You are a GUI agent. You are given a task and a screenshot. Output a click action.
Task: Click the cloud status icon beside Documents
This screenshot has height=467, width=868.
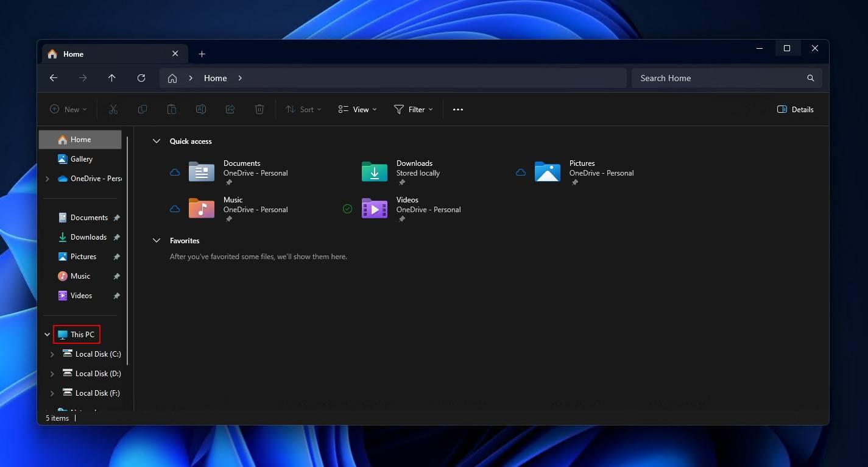pyautogui.click(x=175, y=173)
